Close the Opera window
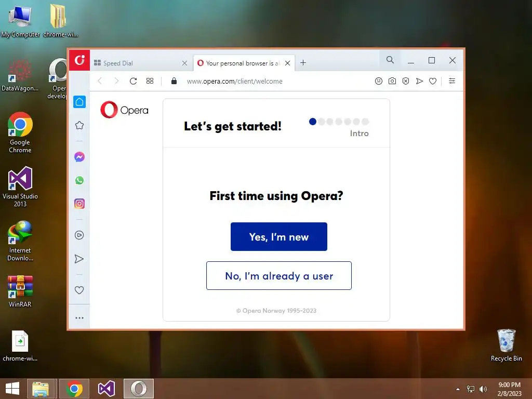 (x=453, y=60)
